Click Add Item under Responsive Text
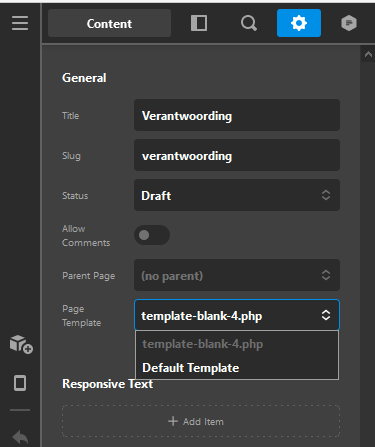375x447 pixels. [x=201, y=421]
